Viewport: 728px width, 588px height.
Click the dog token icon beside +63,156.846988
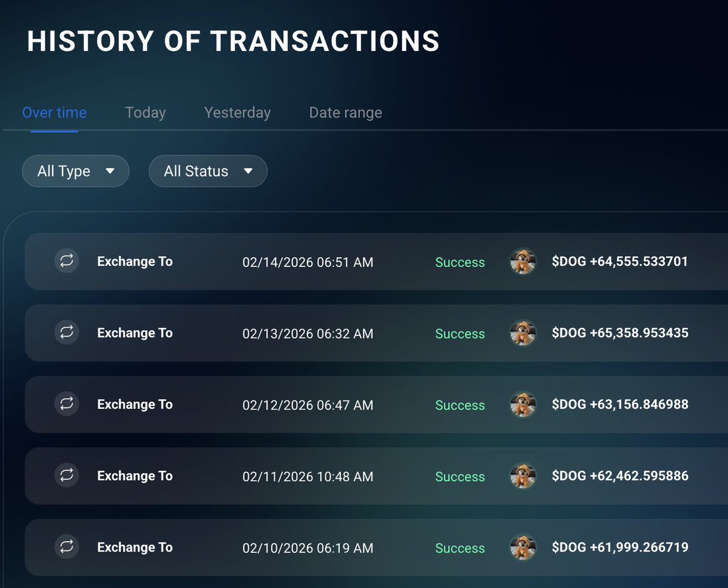tap(523, 404)
